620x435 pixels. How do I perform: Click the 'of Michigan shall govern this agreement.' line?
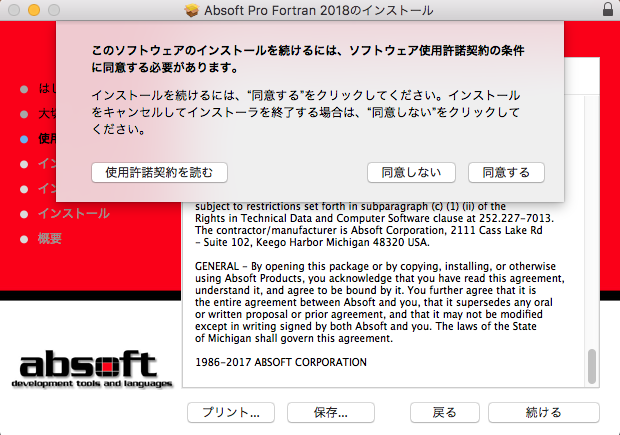tap(294, 339)
